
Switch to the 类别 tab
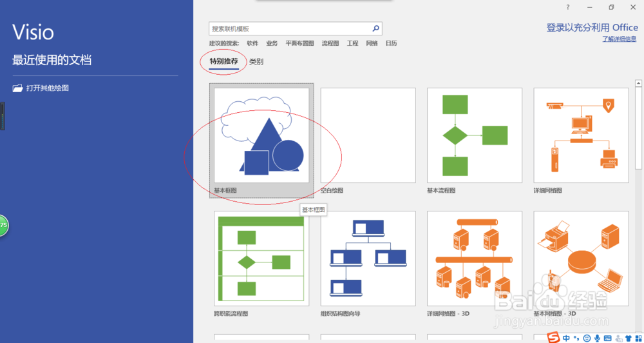tap(256, 62)
